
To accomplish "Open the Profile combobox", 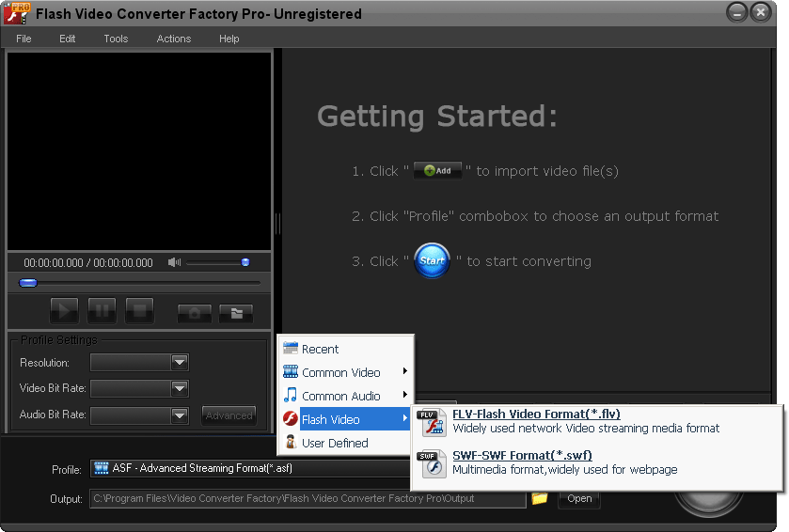I will pyautogui.click(x=250, y=468).
